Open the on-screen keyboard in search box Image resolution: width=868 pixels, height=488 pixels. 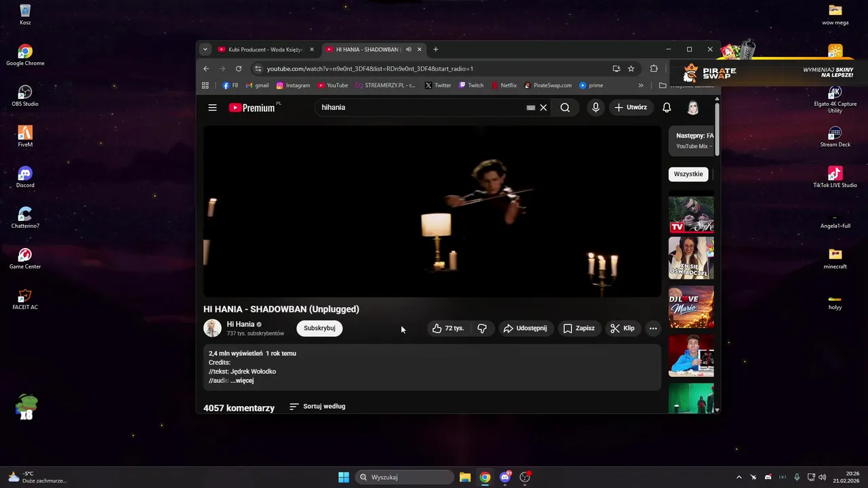pyautogui.click(x=531, y=107)
